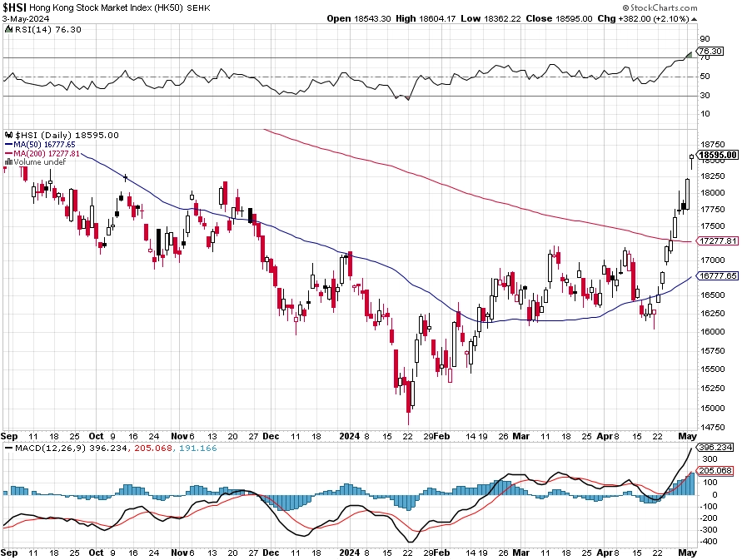The image size is (742, 560).
Task: Click the red MA(200) legend line marker
Action: (x=8, y=154)
